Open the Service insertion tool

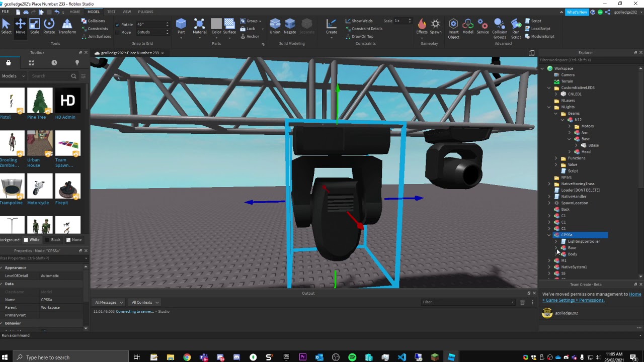(x=482, y=26)
